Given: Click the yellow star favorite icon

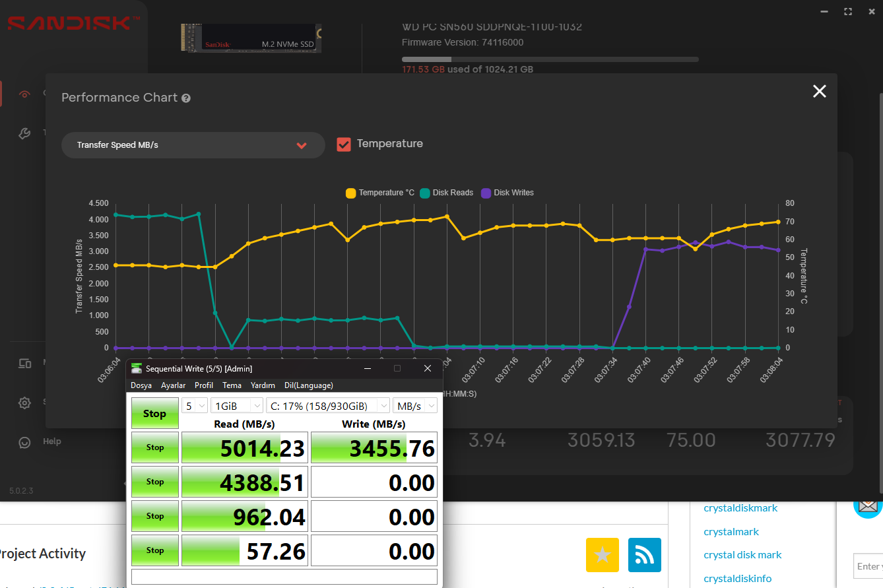Looking at the screenshot, I should coord(602,555).
